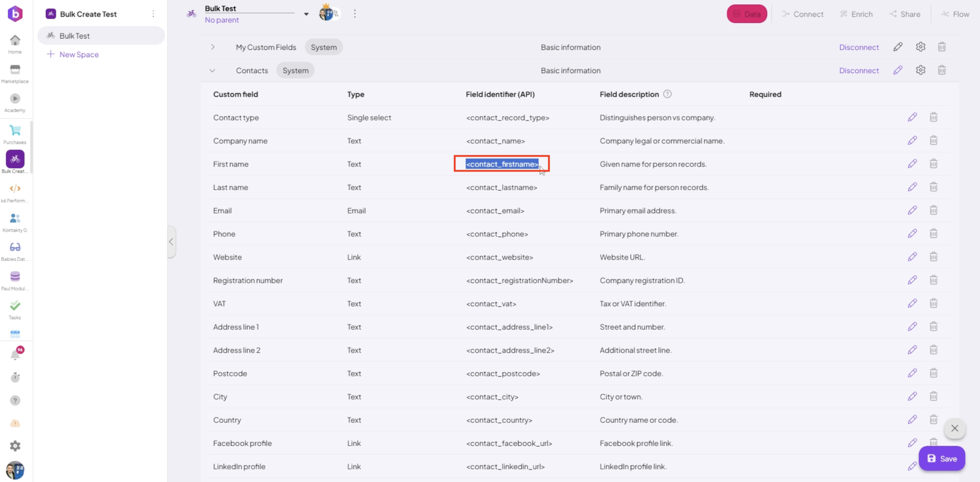Click the Save button
This screenshot has width=980, height=482.
[x=942, y=458]
